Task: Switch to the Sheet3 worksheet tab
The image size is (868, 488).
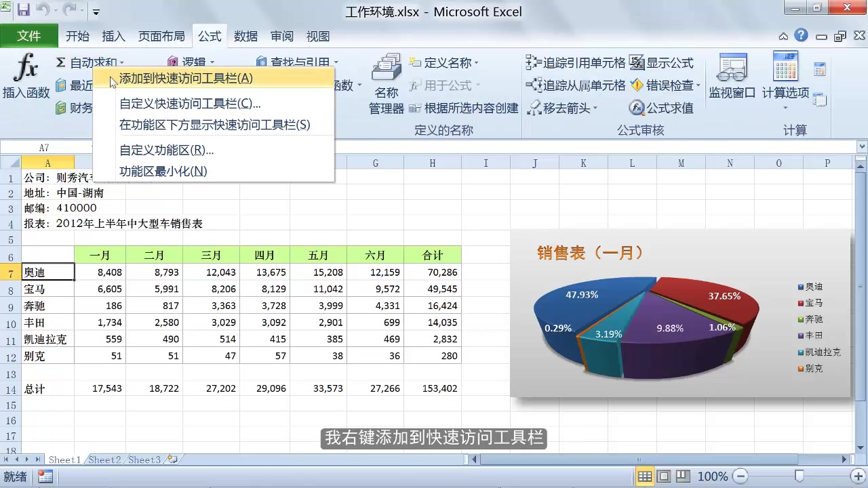Action: [144, 460]
